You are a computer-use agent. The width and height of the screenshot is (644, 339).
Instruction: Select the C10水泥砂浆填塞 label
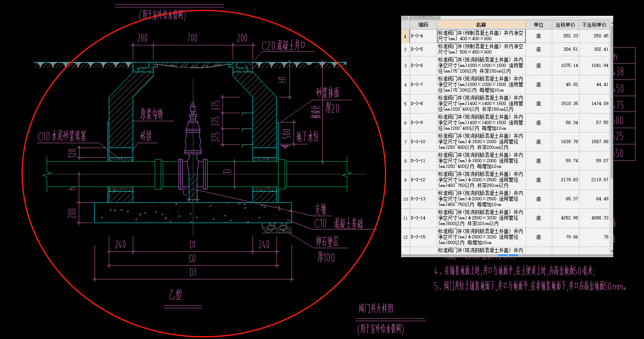coord(62,136)
